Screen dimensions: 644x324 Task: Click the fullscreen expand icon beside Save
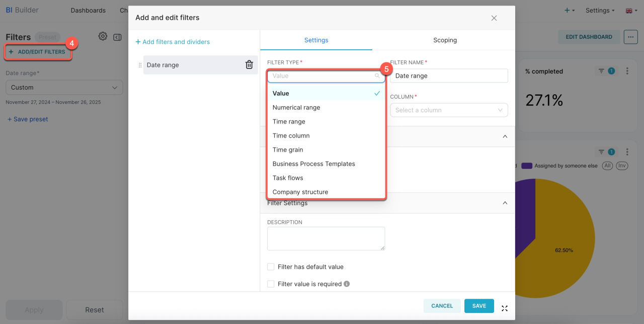pos(504,308)
